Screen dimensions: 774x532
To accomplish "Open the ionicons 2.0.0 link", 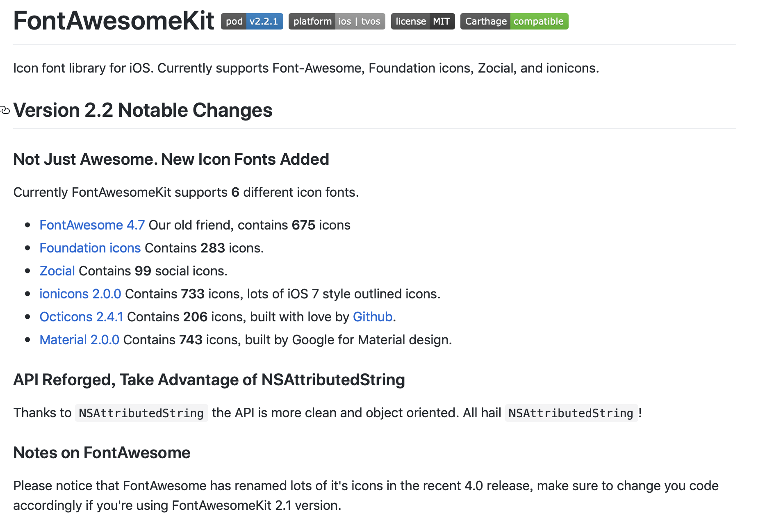I will [x=80, y=294].
